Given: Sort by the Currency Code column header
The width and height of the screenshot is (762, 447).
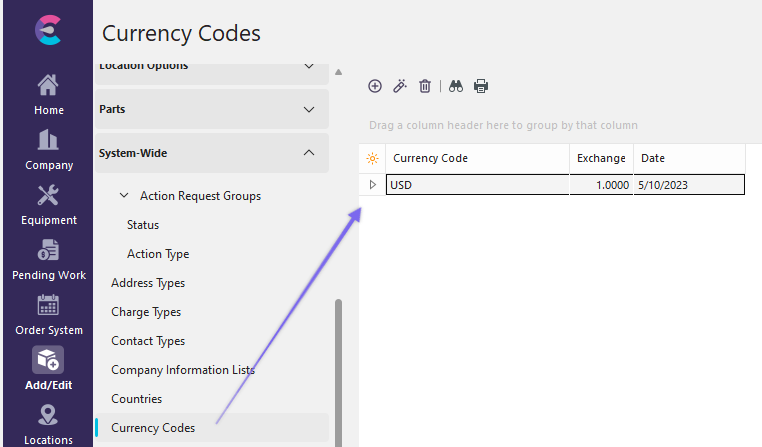Looking at the screenshot, I should click(430, 158).
